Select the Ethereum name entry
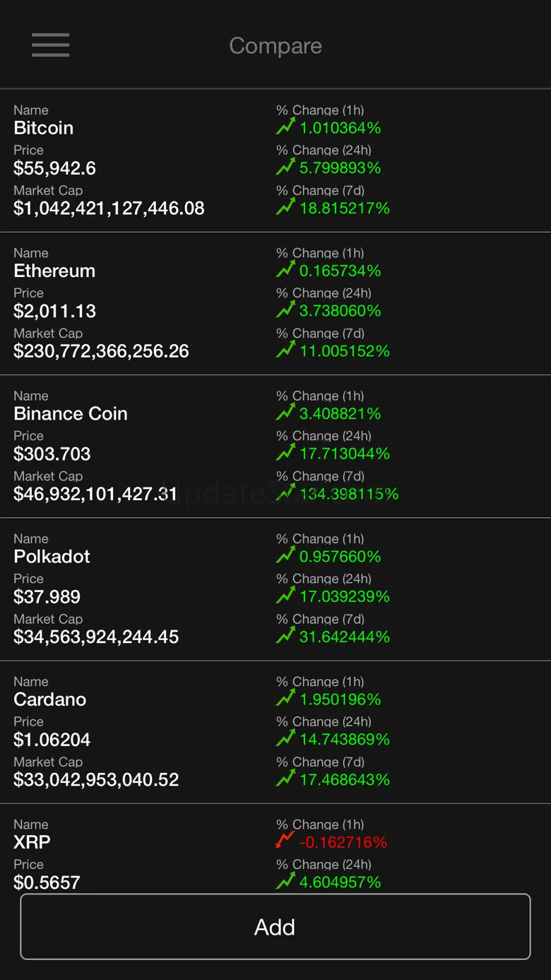The width and height of the screenshot is (551, 980). pyautogui.click(x=54, y=271)
